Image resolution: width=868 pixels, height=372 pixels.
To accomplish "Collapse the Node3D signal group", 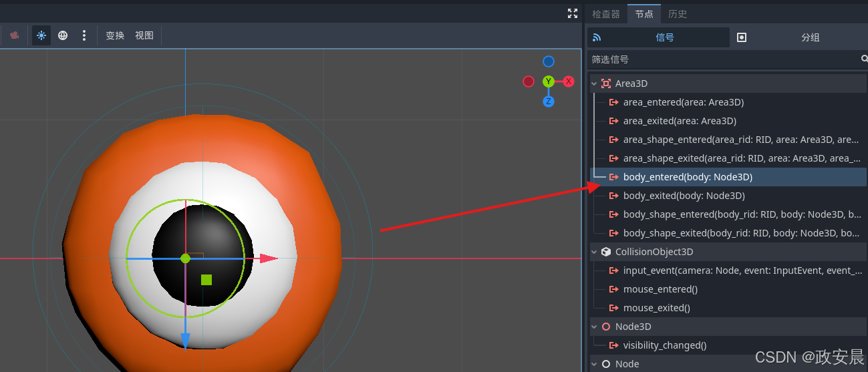I will [594, 327].
